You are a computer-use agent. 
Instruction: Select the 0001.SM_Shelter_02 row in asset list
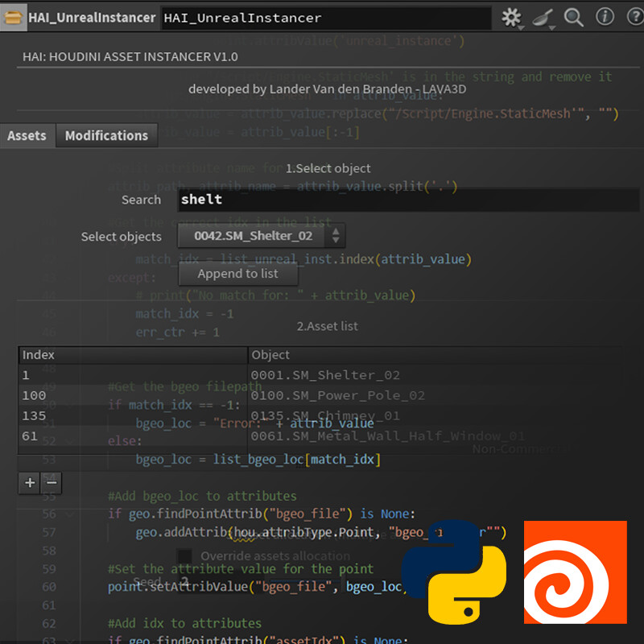(325, 375)
